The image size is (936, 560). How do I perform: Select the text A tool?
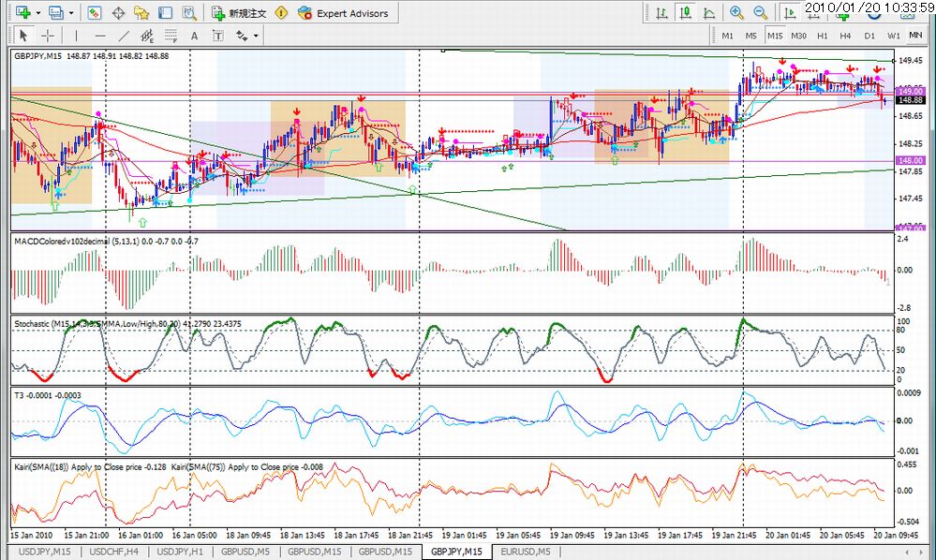(x=194, y=36)
